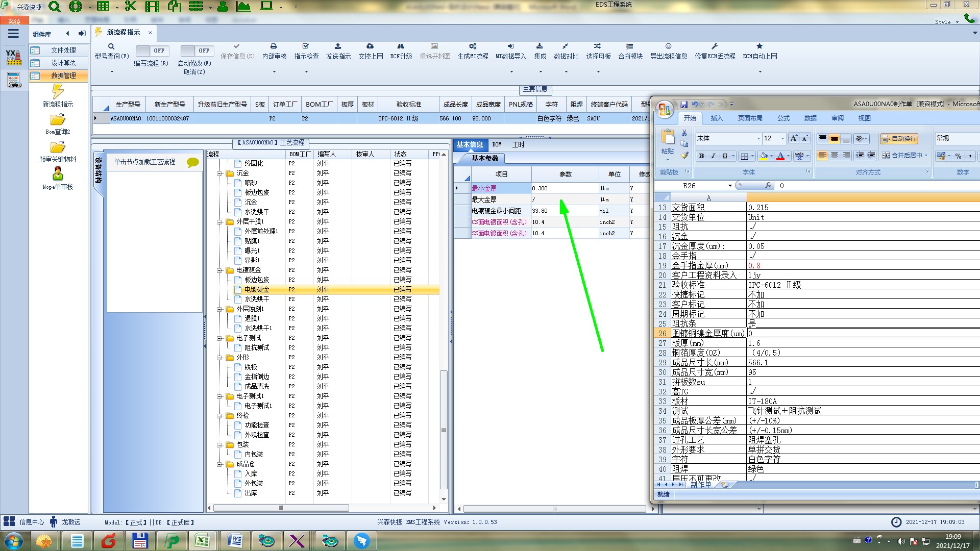This screenshot has height=551, width=980.
Task: Click the ECN升级 icon
Action: click(x=401, y=46)
